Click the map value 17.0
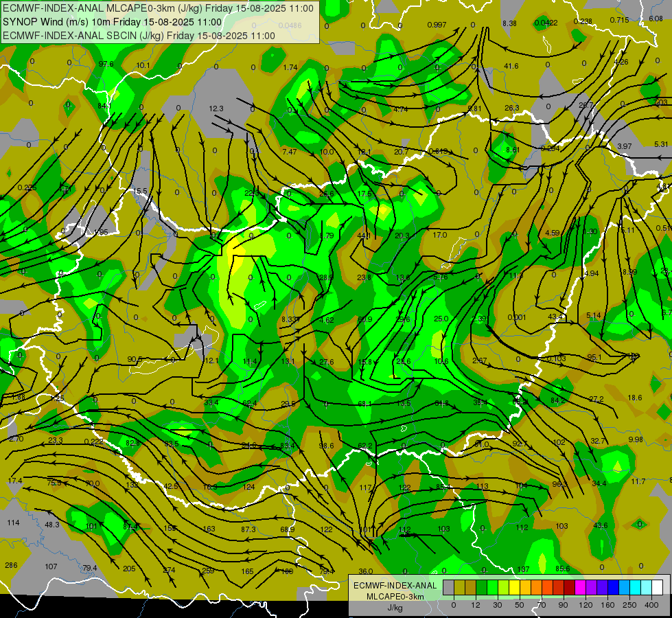Screen dimensions: 672x618 (440, 235)
